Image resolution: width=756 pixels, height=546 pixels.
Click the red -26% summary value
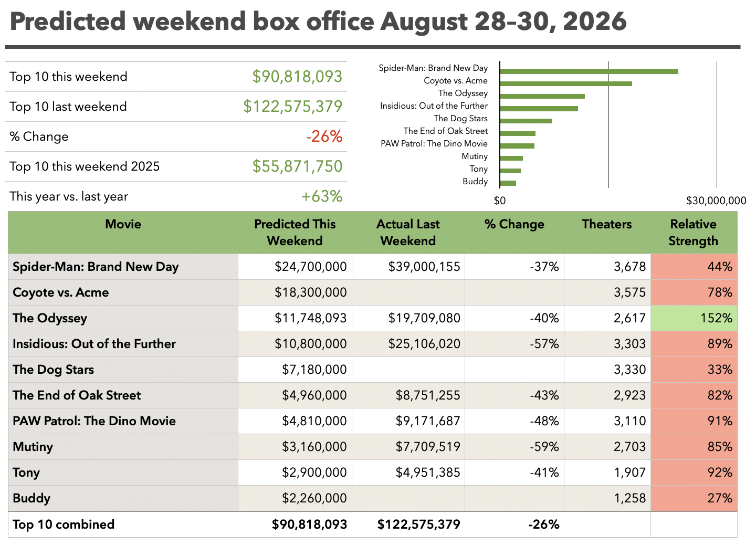click(x=324, y=136)
